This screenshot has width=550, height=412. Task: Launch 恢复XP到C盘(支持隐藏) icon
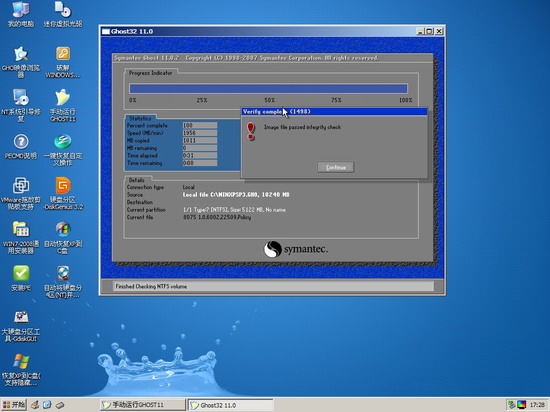coord(21,370)
